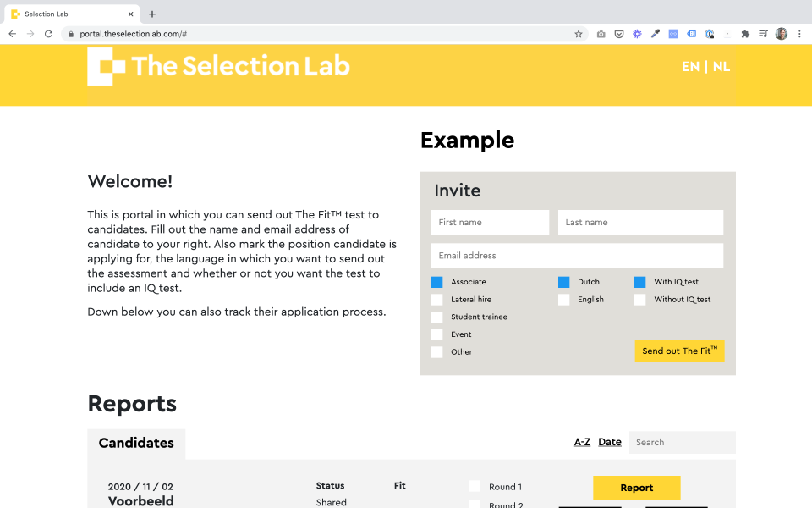Viewport: 812px width, 508px height.
Task: Check the Lateral hire checkbox
Action: [x=436, y=299]
